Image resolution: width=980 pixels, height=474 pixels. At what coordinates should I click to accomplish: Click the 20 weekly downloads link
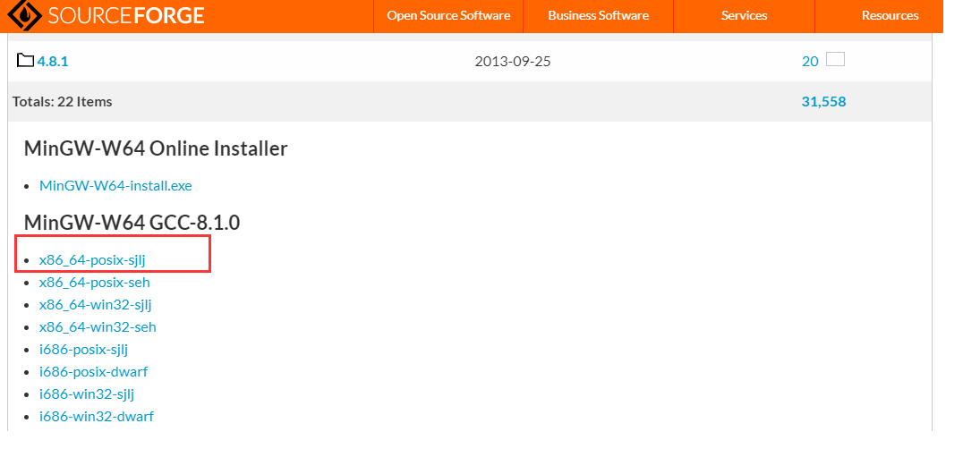[810, 61]
